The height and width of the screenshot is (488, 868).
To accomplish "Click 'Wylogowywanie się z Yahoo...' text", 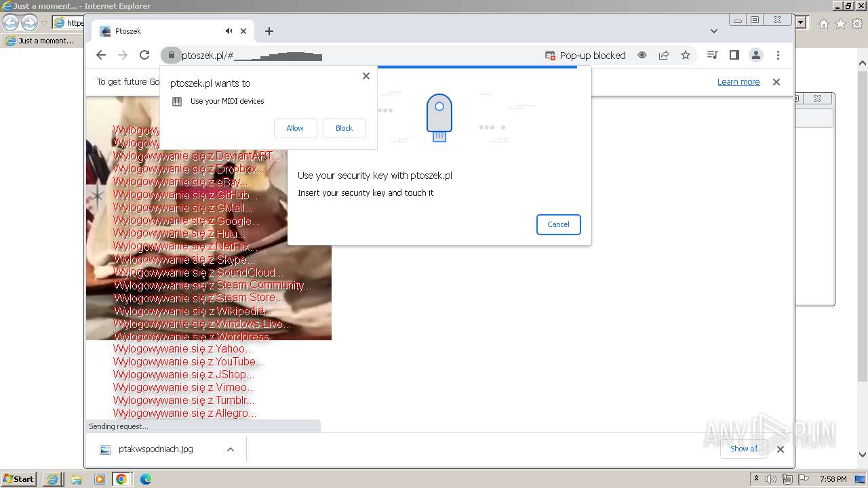I will tap(183, 349).
